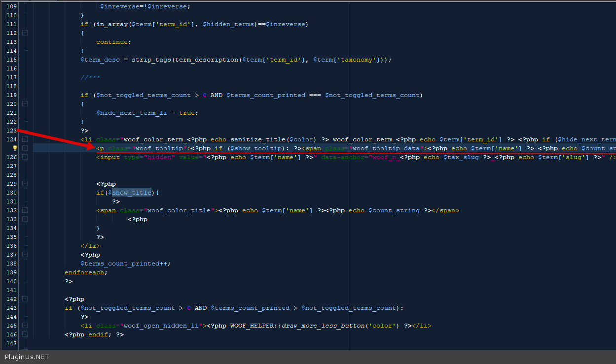616x364 pixels.
Task: Click the draw_more_less_button method name
Action: (340, 326)
